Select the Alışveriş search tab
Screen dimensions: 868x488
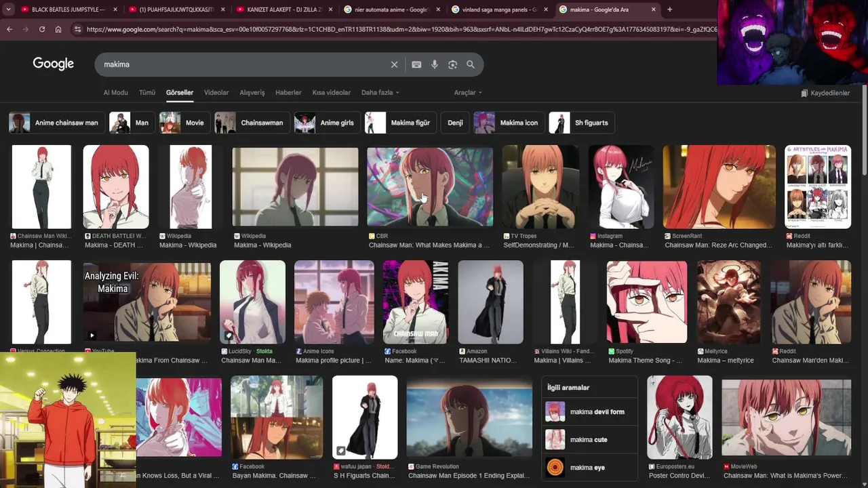click(252, 92)
